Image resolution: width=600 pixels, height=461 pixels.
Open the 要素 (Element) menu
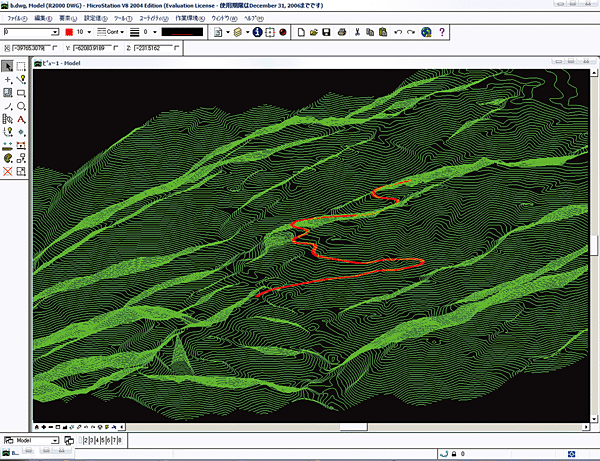coord(68,18)
